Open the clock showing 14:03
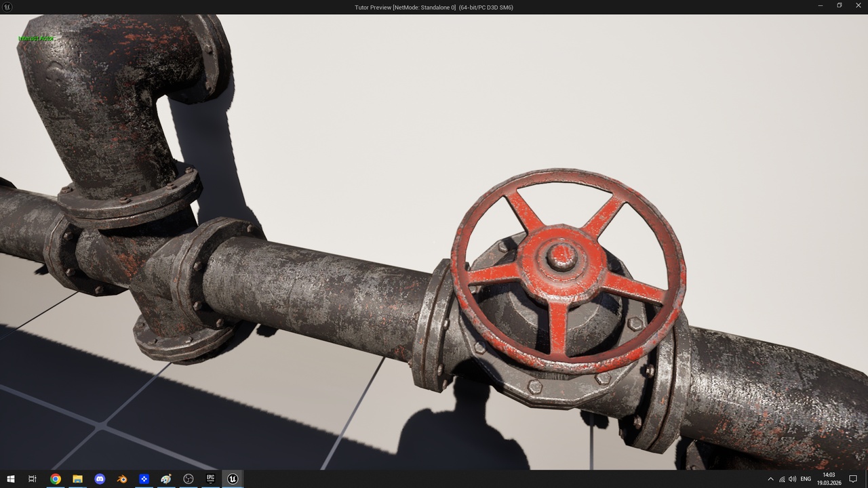The image size is (868, 488). tap(829, 479)
